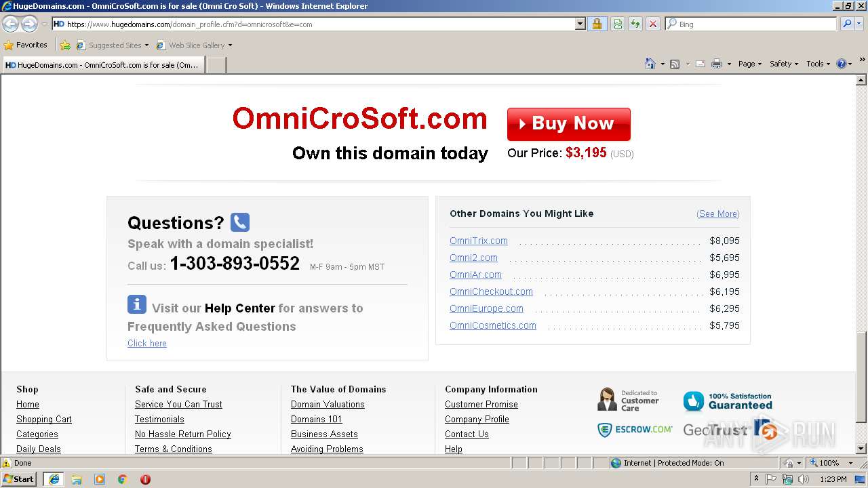Open the Contact Us footer link
Viewport: 868px width, 488px height.
467,434
